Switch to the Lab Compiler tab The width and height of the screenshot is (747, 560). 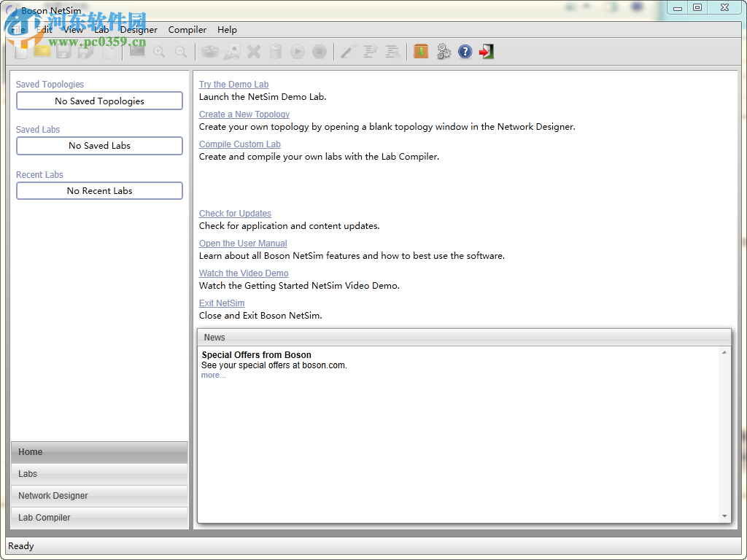pos(99,518)
